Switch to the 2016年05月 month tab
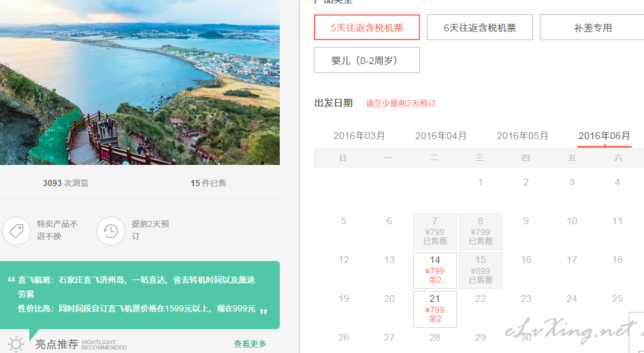644x353 pixels. [x=522, y=136]
